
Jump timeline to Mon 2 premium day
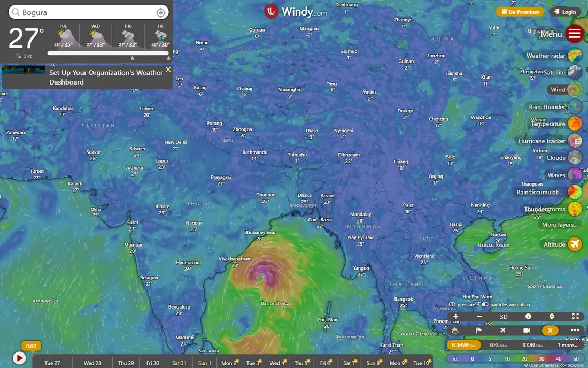click(x=229, y=363)
